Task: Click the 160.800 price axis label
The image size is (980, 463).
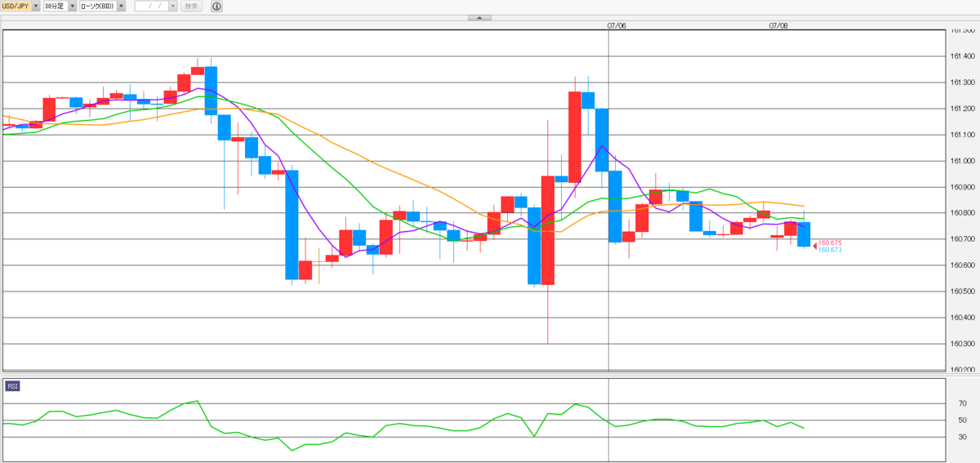Action: [x=962, y=213]
